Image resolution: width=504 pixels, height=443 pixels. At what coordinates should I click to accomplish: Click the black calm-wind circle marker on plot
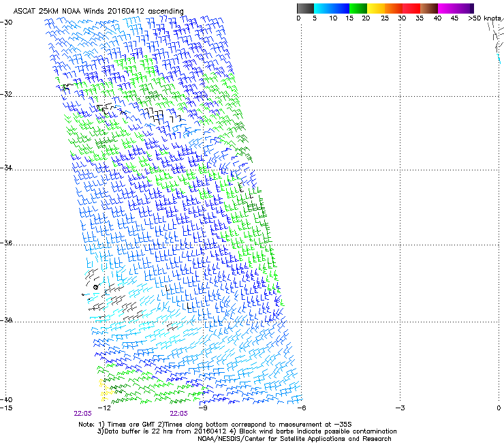[x=95, y=288]
